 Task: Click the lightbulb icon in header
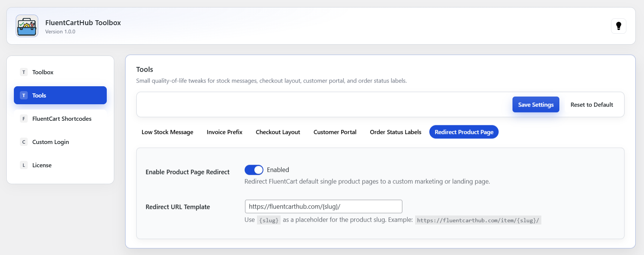click(619, 26)
